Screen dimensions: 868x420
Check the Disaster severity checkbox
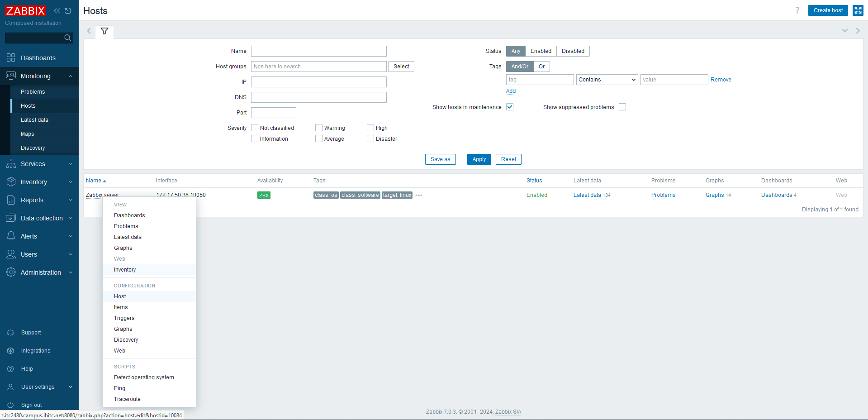point(370,139)
